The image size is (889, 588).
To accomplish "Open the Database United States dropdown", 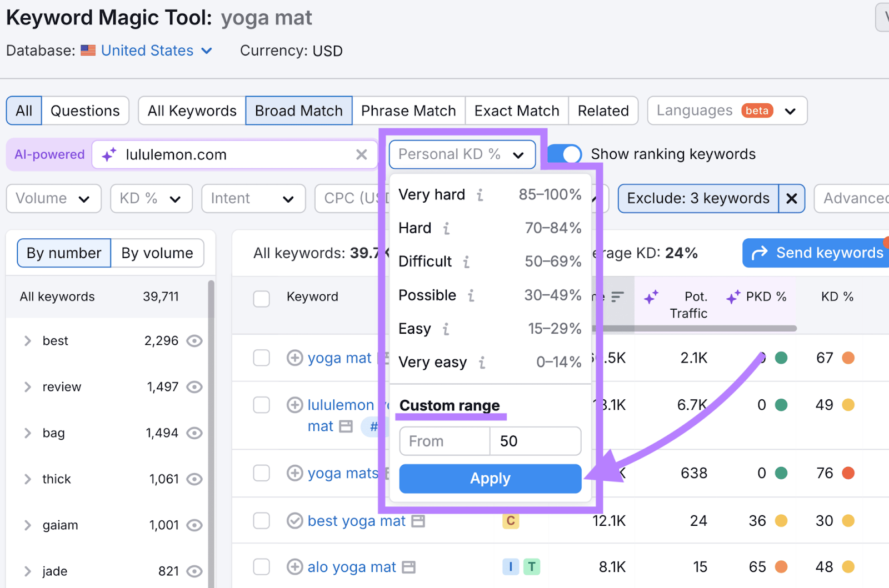I will [147, 51].
